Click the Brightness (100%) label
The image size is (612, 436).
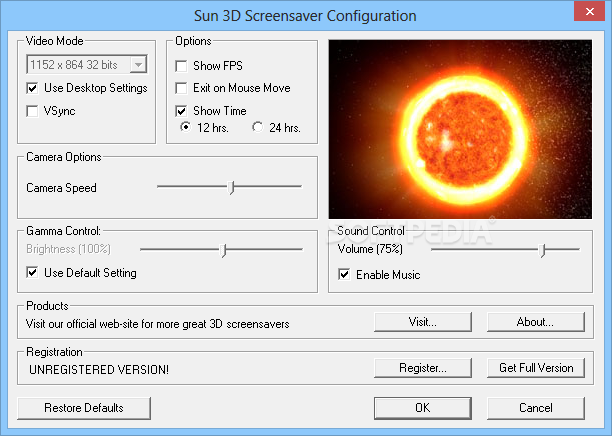[68, 249]
